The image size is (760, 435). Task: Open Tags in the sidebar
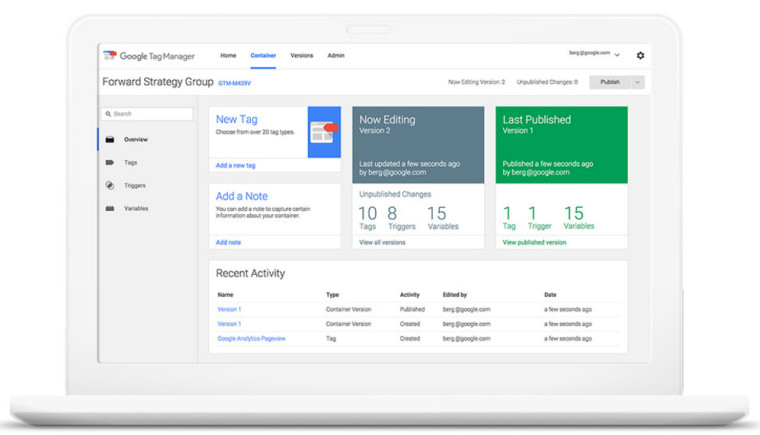point(131,162)
